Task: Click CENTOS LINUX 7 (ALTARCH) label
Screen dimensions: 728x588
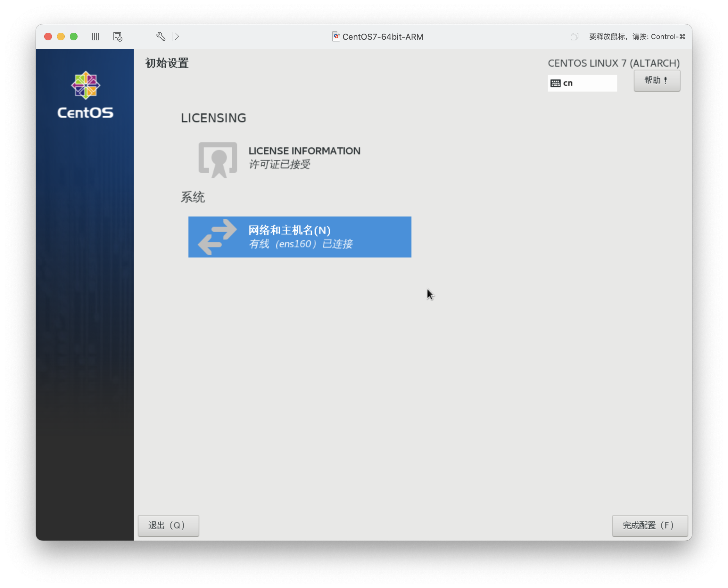Action: [x=614, y=63]
